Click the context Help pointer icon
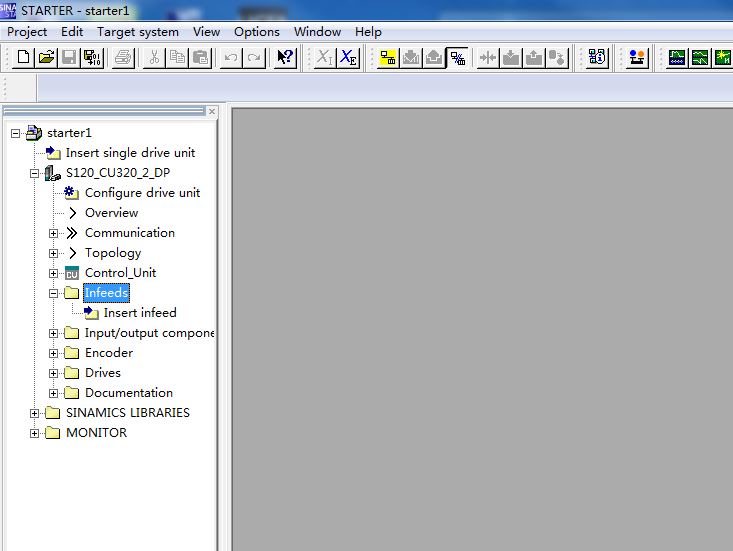Image resolution: width=733 pixels, height=551 pixels. point(285,57)
